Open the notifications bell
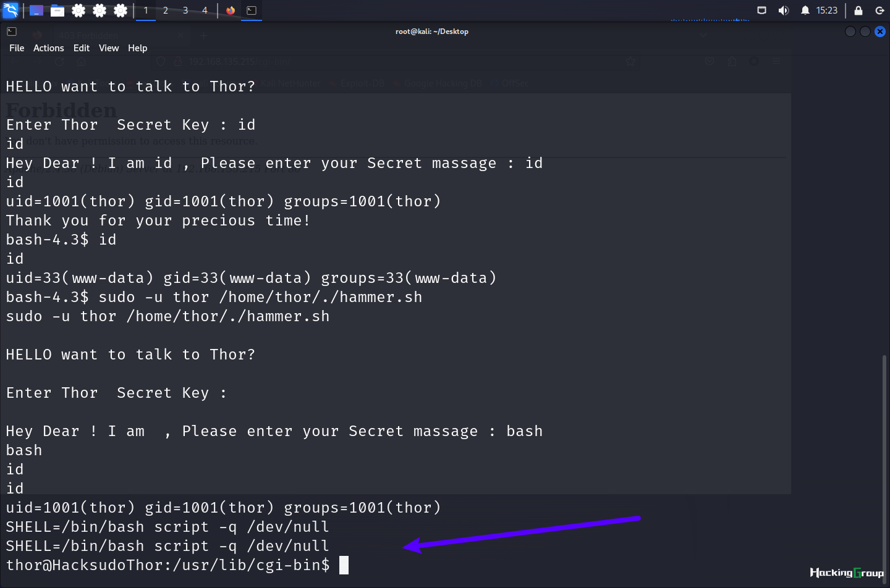This screenshot has height=588, width=890. pyautogui.click(x=805, y=10)
